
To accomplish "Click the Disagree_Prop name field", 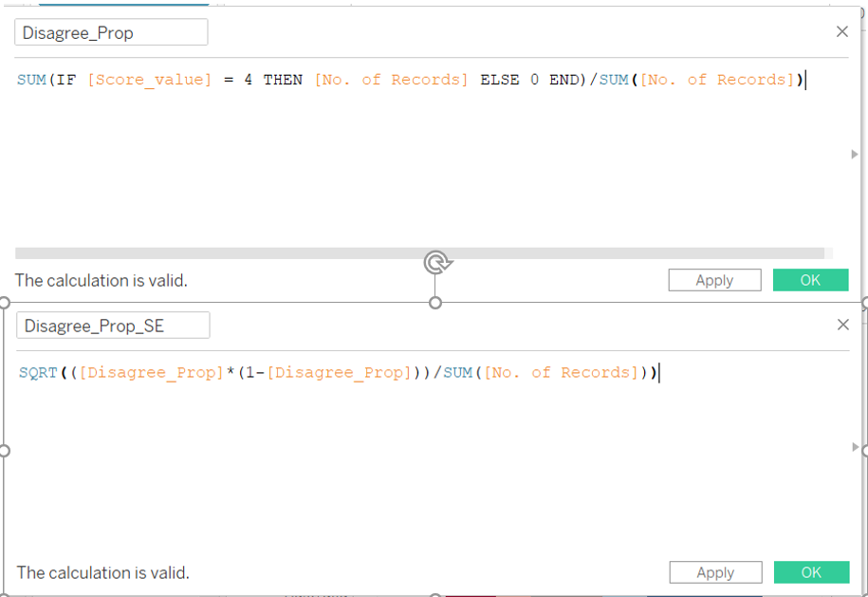I will (111, 32).
